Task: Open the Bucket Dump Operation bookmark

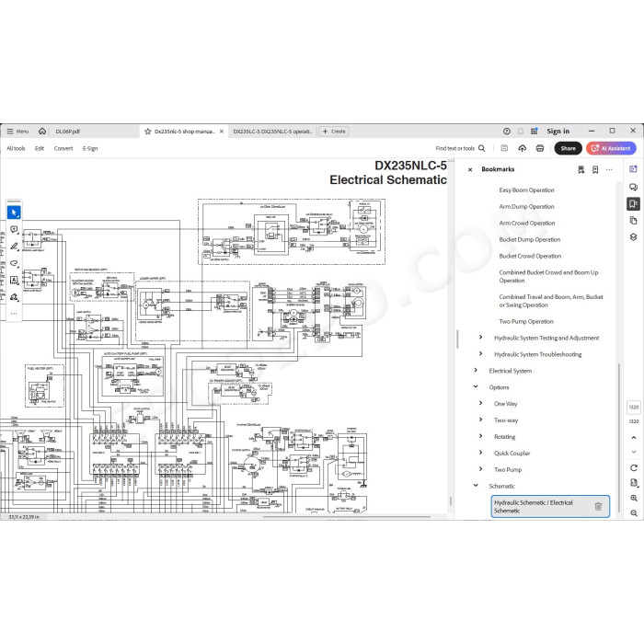Action: pos(529,239)
